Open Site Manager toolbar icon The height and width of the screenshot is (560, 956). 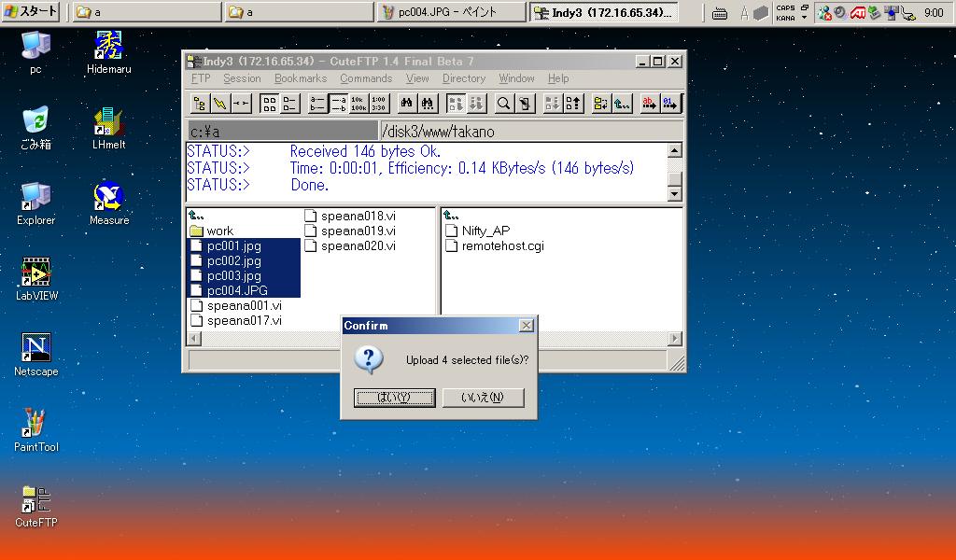point(200,104)
